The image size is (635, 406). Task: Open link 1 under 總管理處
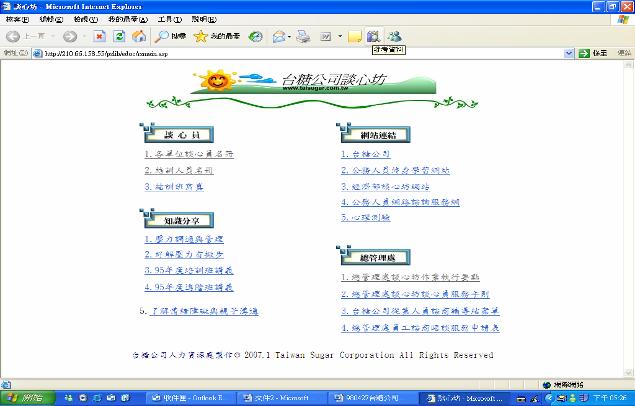point(410,277)
